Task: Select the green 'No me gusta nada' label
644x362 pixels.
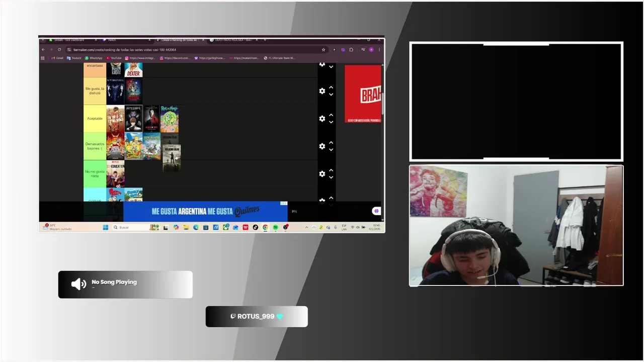Action: click(x=95, y=174)
